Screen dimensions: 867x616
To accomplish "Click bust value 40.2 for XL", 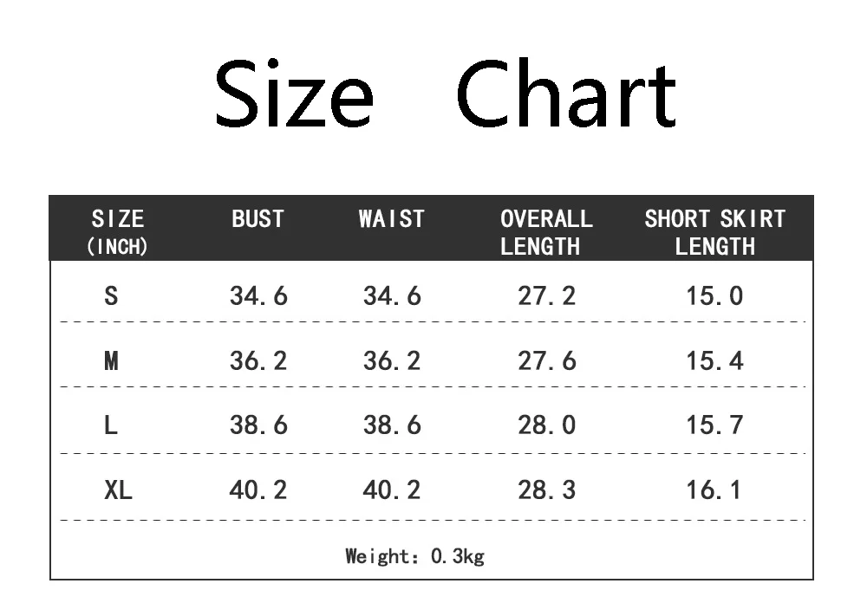I will pyautogui.click(x=258, y=490).
